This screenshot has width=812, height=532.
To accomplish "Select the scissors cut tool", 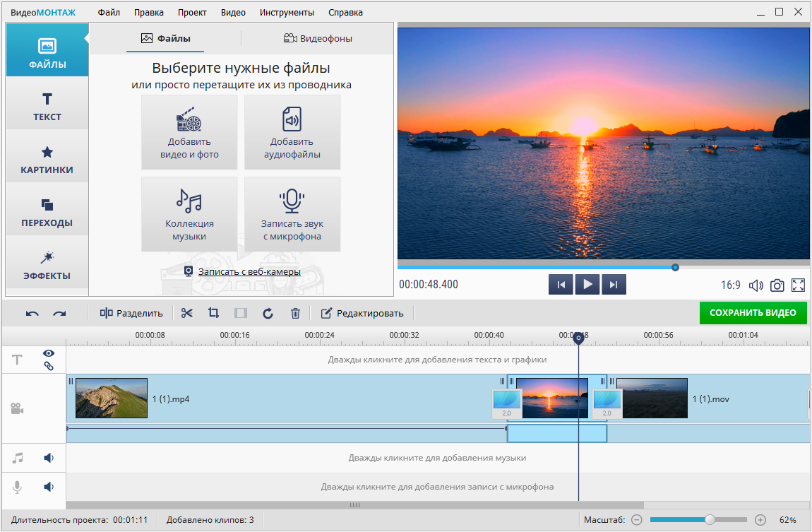I will click(187, 313).
